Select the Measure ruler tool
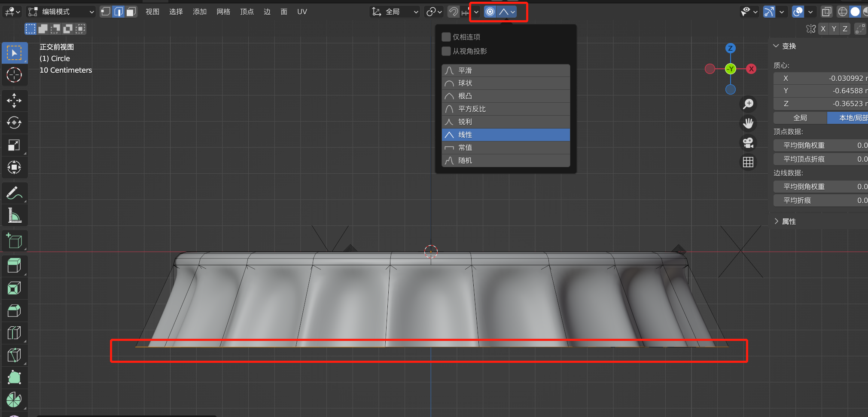 point(15,215)
